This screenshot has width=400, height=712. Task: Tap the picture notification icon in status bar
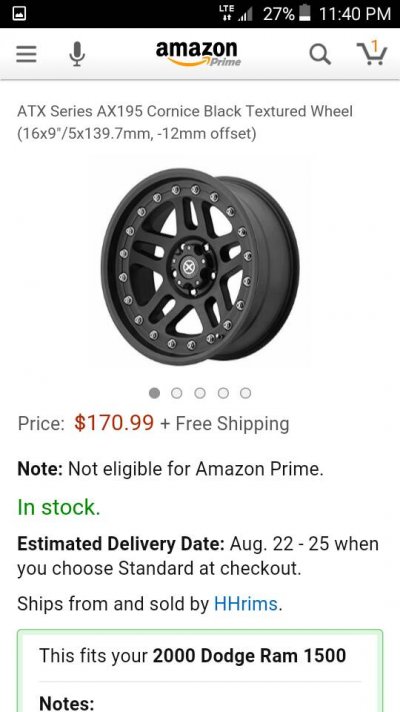coord(20,14)
